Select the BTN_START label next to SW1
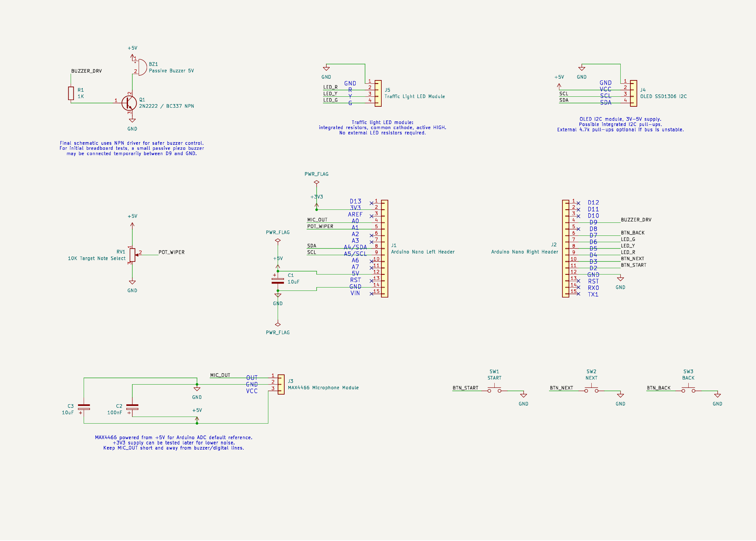Image resolution: width=756 pixels, height=541 pixels. point(465,388)
